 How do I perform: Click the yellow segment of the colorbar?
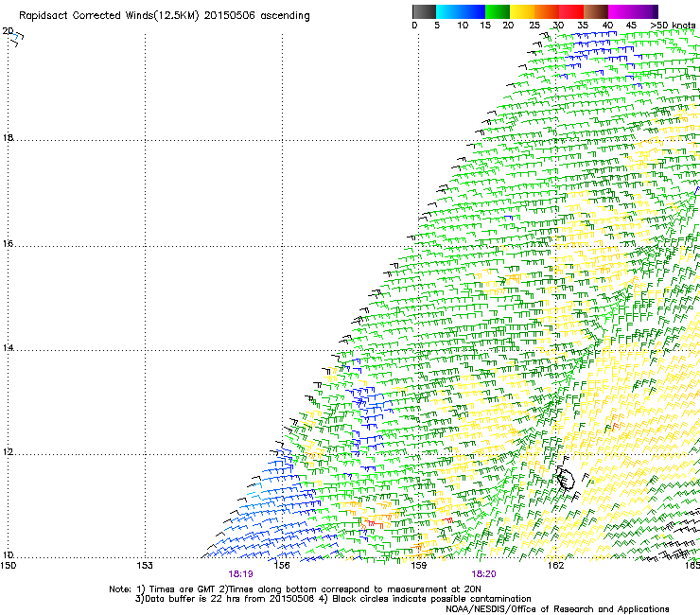[522, 11]
